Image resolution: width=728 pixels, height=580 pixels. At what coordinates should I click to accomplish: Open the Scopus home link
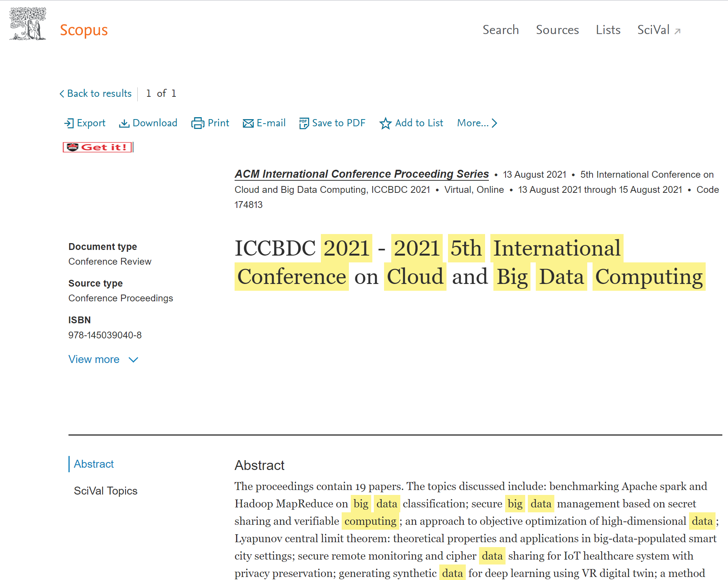pos(84,30)
